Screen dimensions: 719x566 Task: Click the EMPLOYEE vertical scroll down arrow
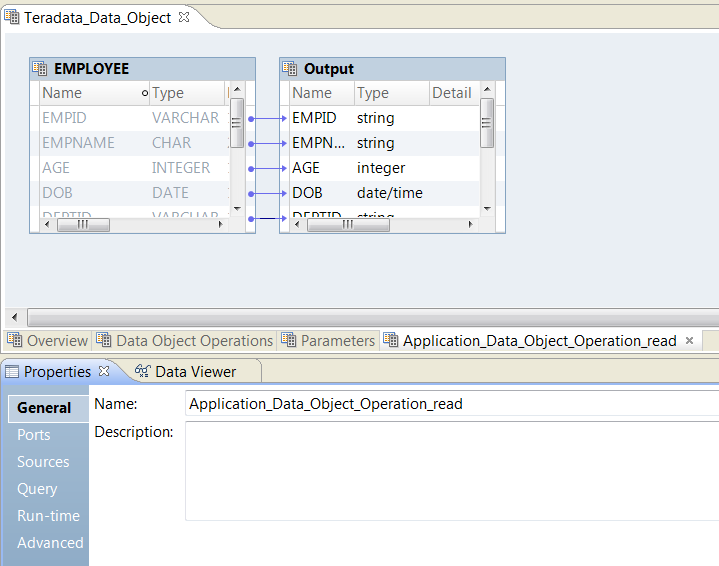click(237, 209)
